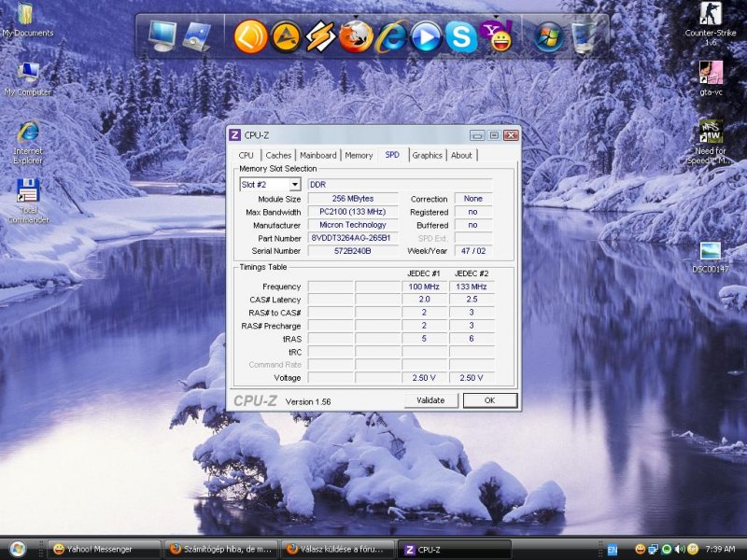The width and height of the screenshot is (747, 560).
Task: Click the JEDEC #2 tRAS value 6
Action: point(472,339)
